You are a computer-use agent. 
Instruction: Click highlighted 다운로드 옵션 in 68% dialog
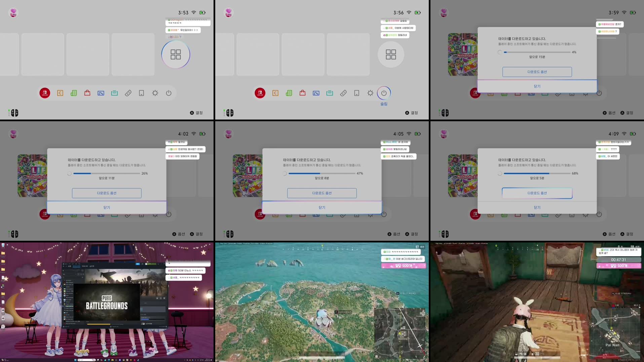coord(537,193)
